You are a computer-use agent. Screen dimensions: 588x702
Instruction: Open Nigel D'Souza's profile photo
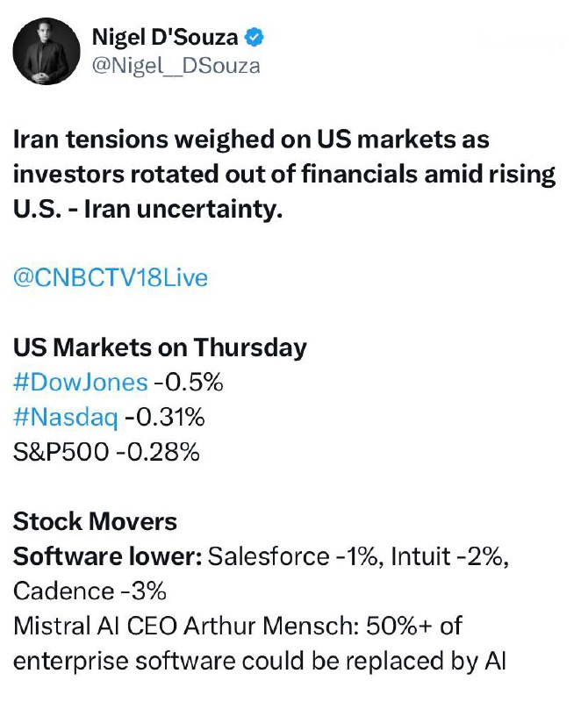click(x=45, y=50)
